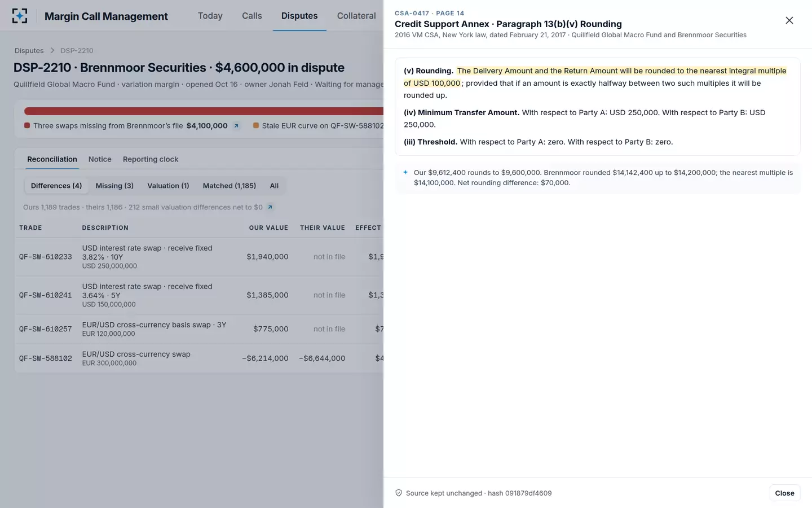The height and width of the screenshot is (508, 812).
Task: Click the red dispute progress bar
Action: click(204, 111)
